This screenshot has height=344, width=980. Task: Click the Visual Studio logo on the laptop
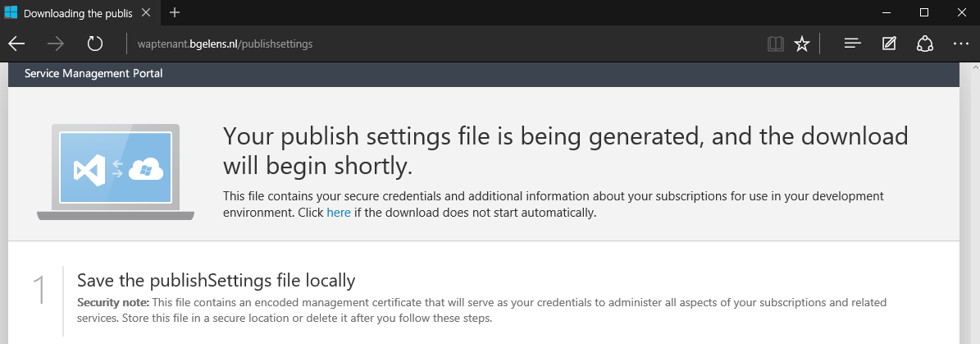point(87,170)
